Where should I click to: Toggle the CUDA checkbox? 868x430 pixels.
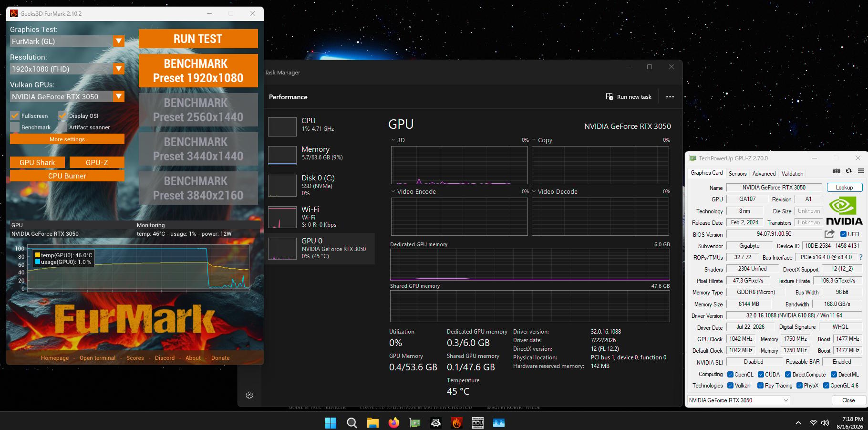(x=761, y=375)
